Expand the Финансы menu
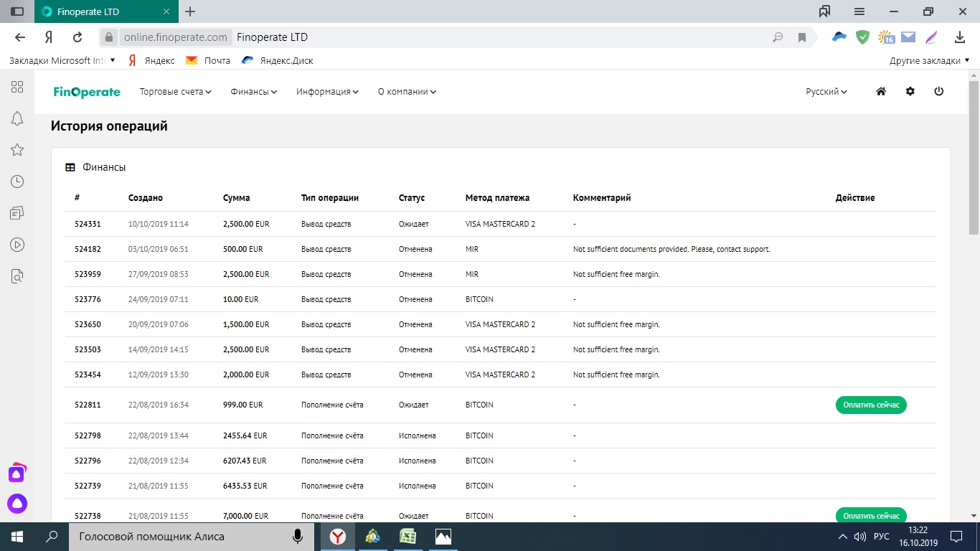 254,92
